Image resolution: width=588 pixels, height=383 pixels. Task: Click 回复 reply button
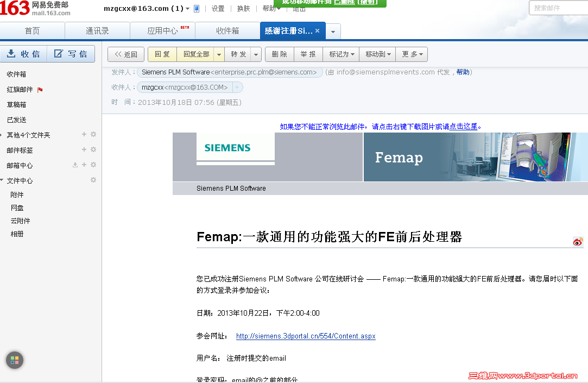pos(162,54)
